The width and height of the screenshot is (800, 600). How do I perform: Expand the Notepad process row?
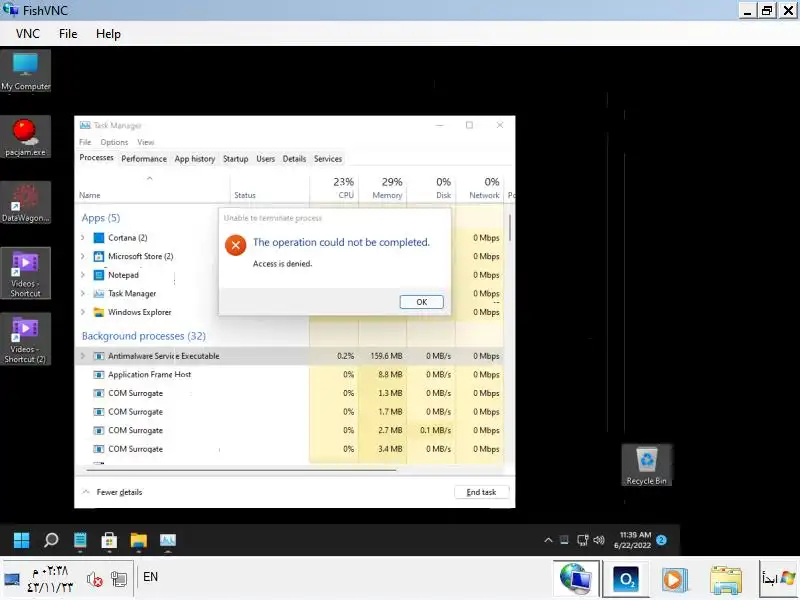point(83,275)
